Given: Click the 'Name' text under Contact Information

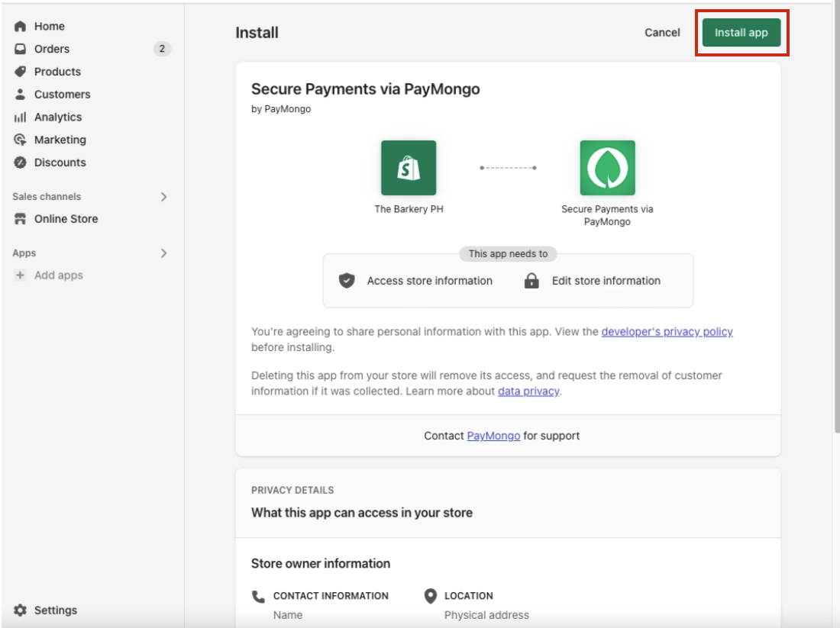Looking at the screenshot, I should [288, 615].
